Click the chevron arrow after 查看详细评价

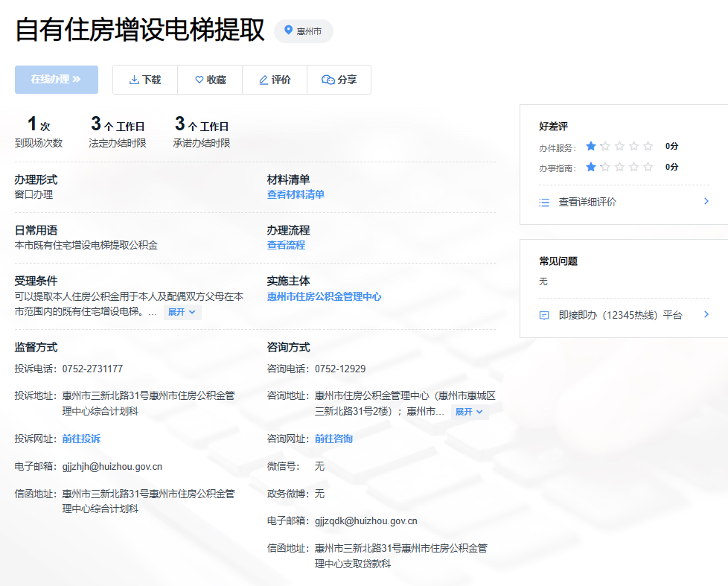pyautogui.click(x=706, y=201)
